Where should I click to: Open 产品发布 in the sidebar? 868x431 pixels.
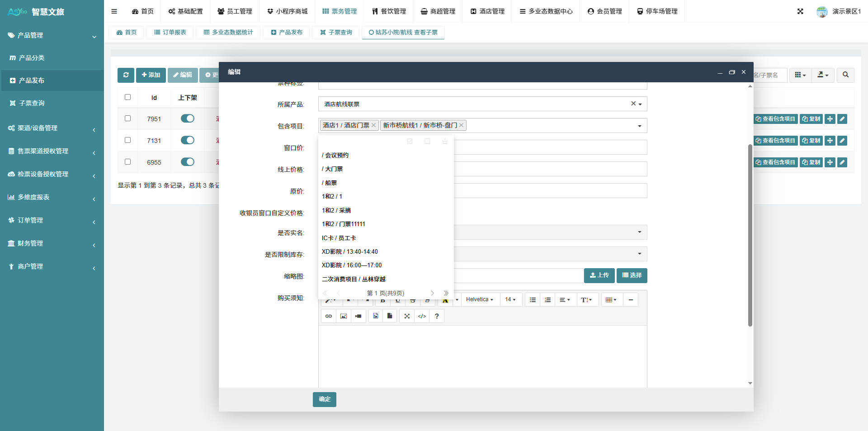(x=52, y=81)
